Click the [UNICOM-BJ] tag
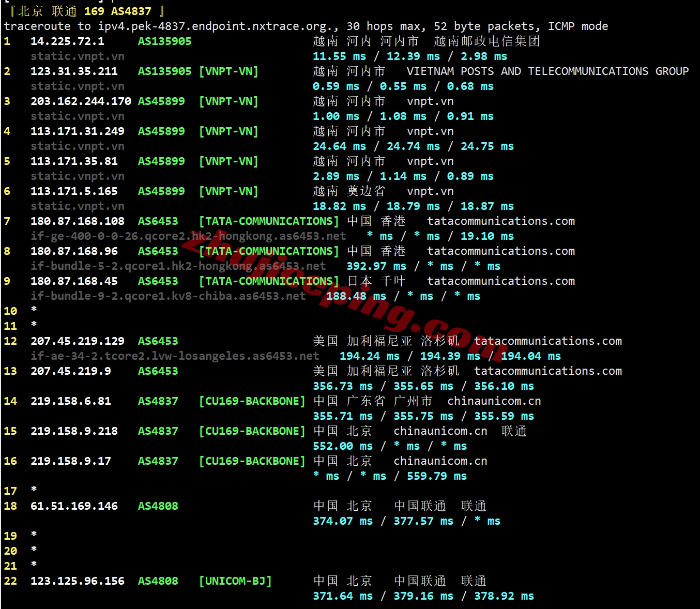The width and height of the screenshot is (700, 609). tap(235, 581)
